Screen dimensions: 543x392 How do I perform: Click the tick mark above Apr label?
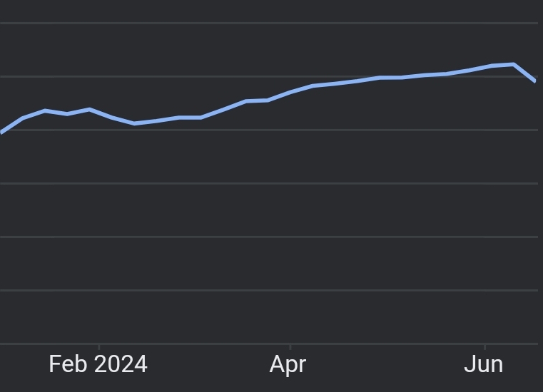pos(290,346)
